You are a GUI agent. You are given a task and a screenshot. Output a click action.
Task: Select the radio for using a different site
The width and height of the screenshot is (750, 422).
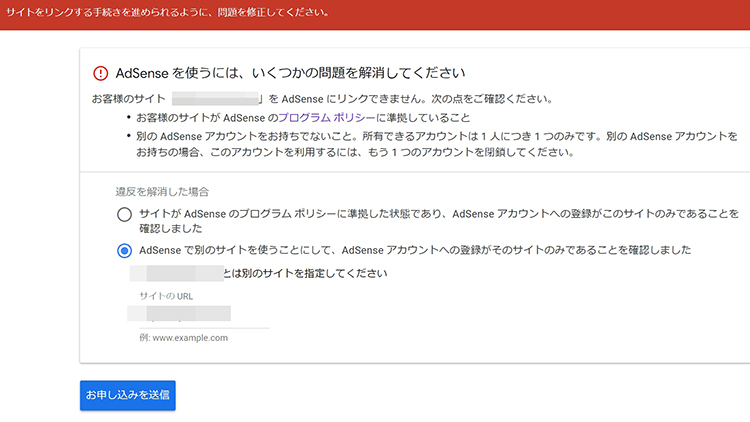(124, 250)
